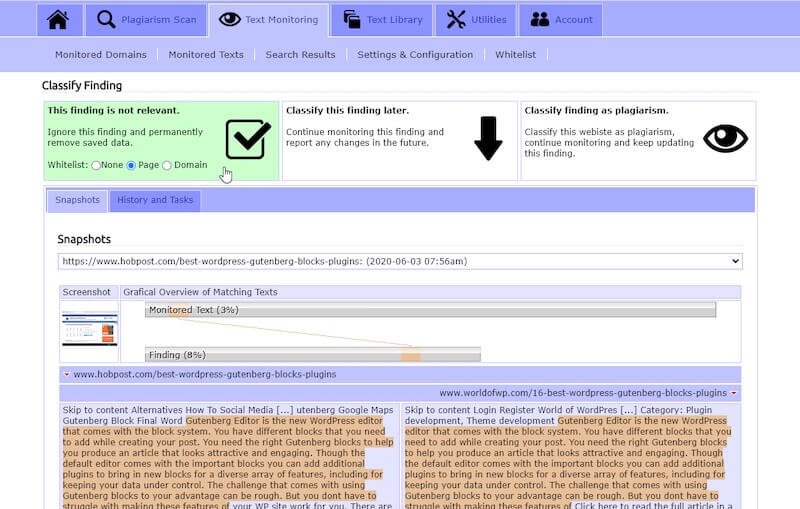
Task: Click 'Classify finding as plagiarism' panel
Action: pos(638,141)
